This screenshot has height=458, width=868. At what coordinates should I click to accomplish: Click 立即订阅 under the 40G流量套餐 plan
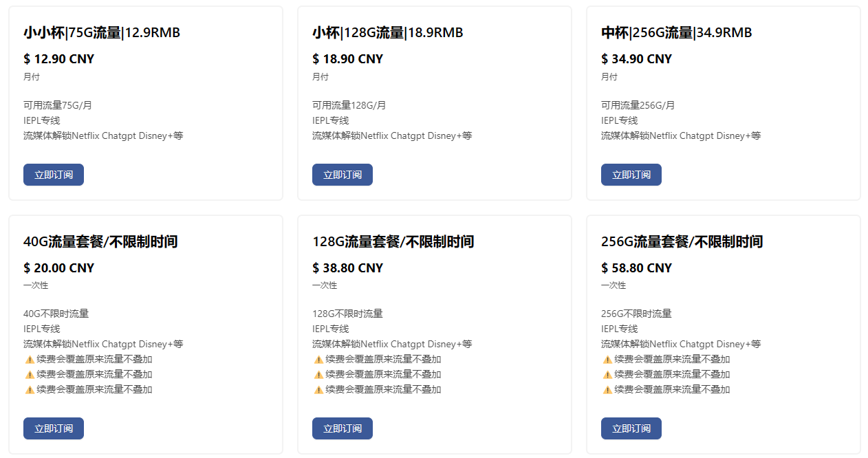pos(54,428)
